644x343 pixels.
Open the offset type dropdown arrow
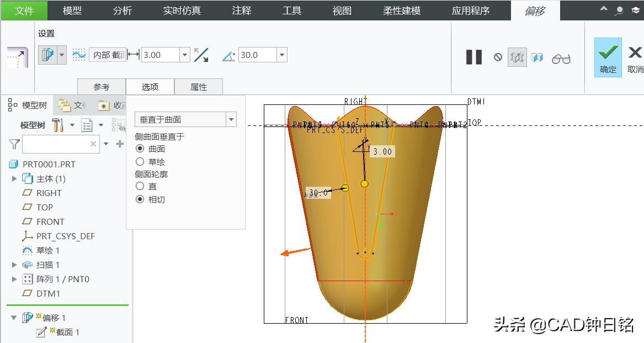click(62, 55)
